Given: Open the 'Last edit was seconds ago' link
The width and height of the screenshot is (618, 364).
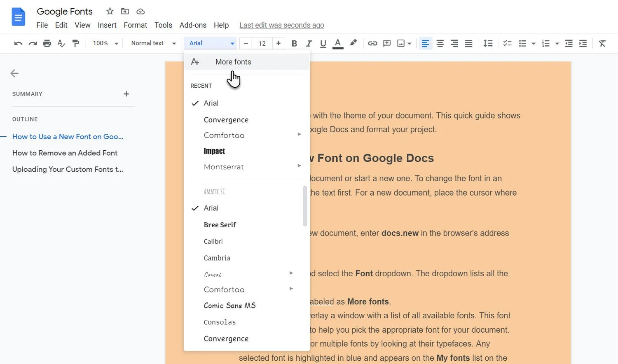Looking at the screenshot, I should click(x=282, y=25).
